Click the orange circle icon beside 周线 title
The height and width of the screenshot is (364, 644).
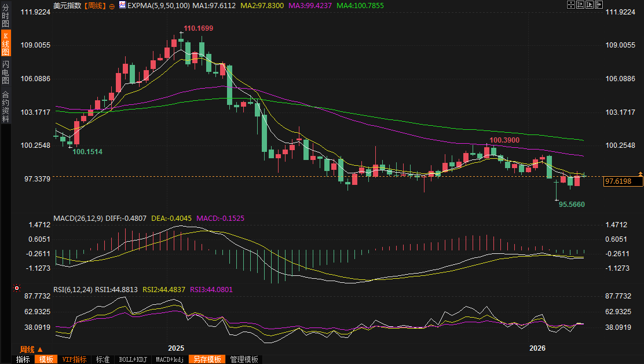[x=112, y=5]
